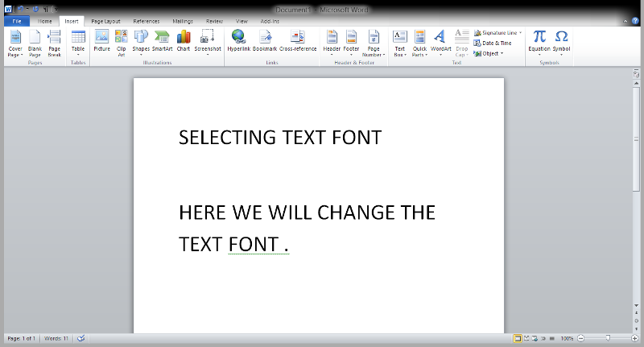Image resolution: width=644 pixels, height=347 pixels.
Task: Open the Screenshot dropdown
Action: [208, 43]
